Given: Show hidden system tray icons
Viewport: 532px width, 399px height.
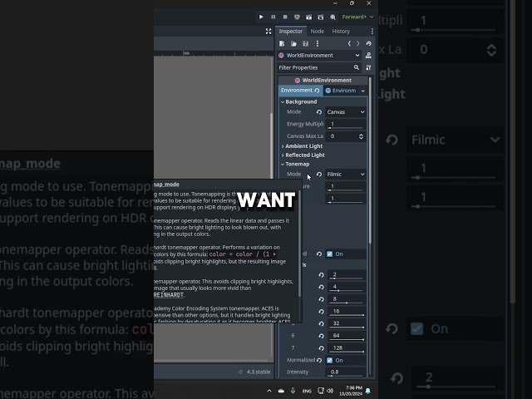Looking at the screenshot, I should pos(269,391).
